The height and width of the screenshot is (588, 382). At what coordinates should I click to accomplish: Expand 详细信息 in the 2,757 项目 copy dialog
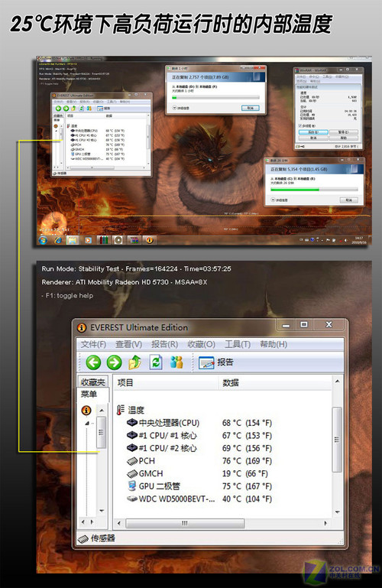click(180, 108)
